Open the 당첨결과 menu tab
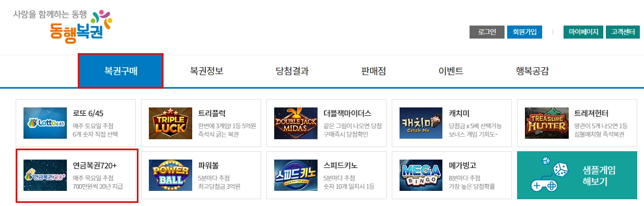This screenshot has height=206, width=644. pyautogui.click(x=292, y=71)
